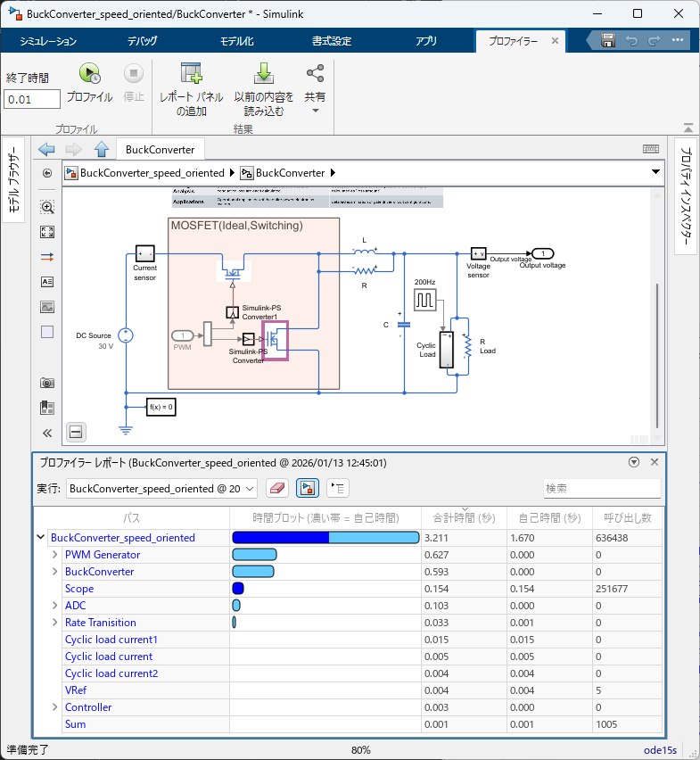Click the save disk icon in toolbar
Image resolution: width=700 pixels, height=760 pixels.
(x=608, y=41)
